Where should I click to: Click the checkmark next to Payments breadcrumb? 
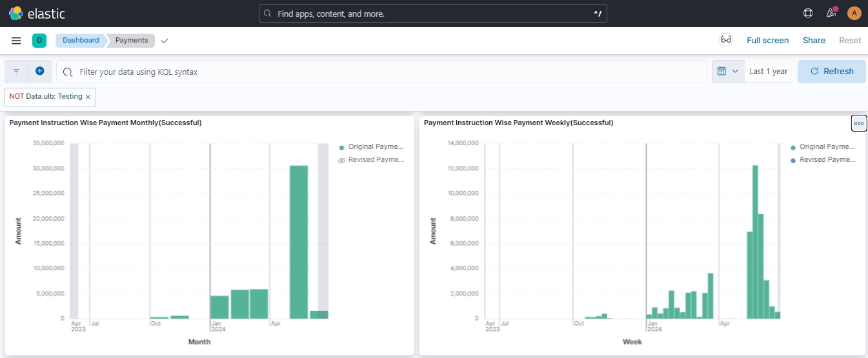coord(165,41)
